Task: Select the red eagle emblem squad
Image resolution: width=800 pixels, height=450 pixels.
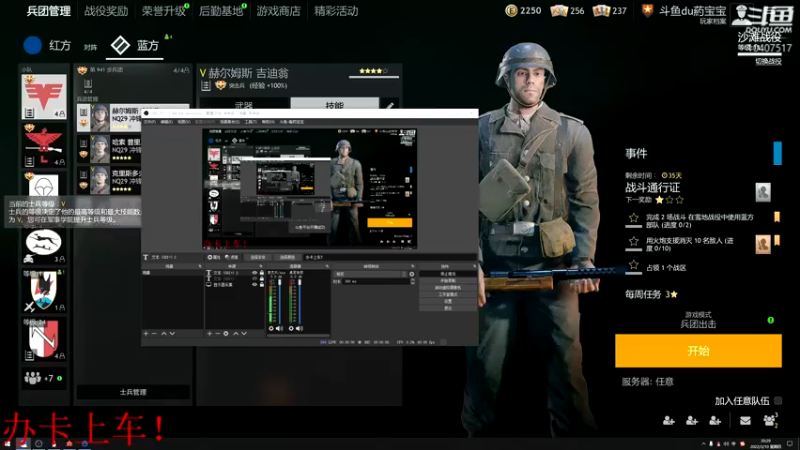Action: pyautogui.click(x=44, y=145)
